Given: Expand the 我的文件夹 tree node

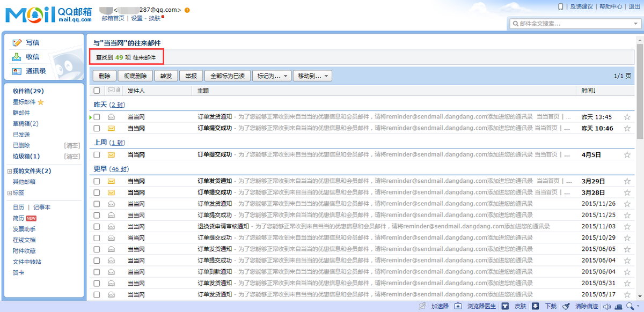Looking at the screenshot, I should click(x=9, y=172).
